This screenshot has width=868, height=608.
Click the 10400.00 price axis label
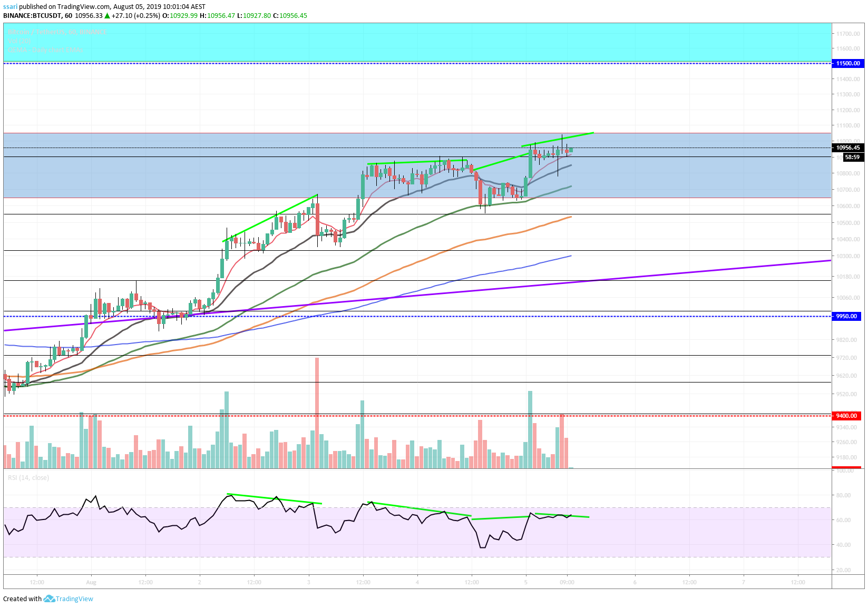[848, 239]
